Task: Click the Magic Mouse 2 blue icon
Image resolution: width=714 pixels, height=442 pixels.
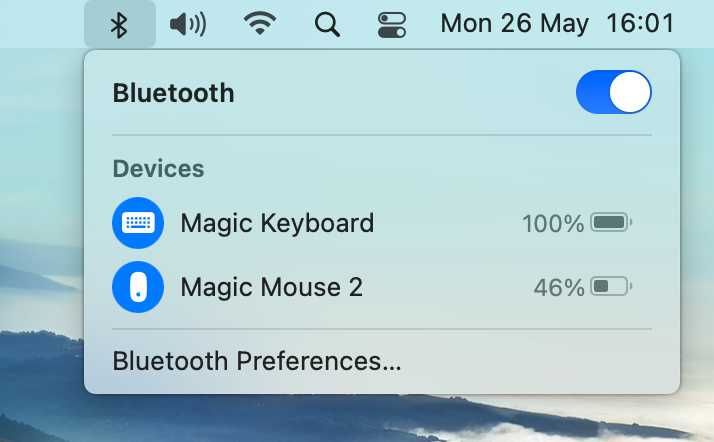Action: click(138, 287)
